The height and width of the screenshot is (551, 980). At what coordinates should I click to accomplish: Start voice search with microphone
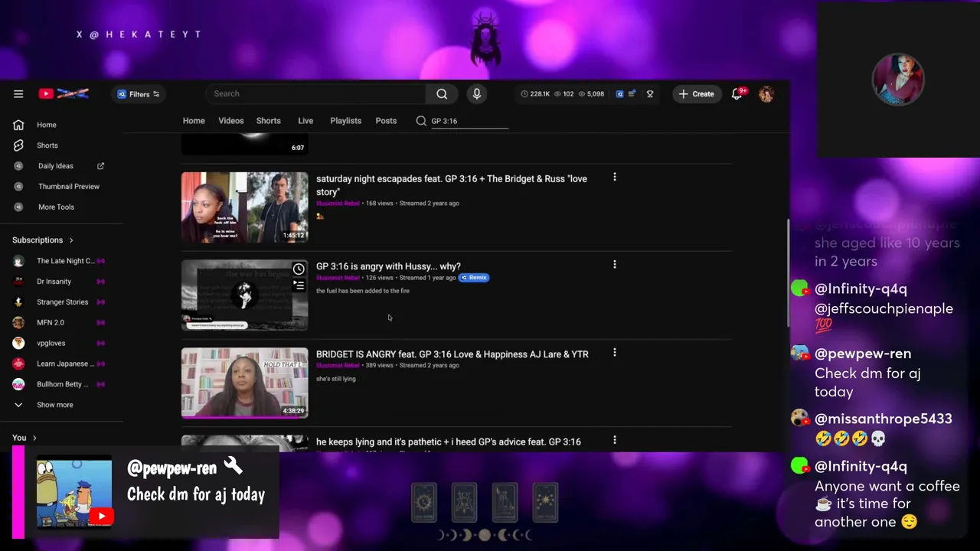476,93
